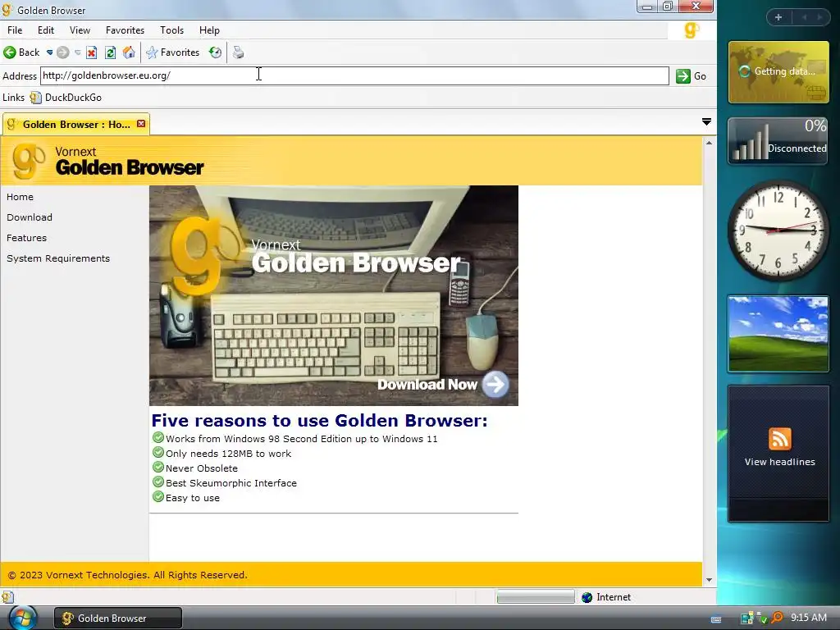Click the green hill slideshow picture gadget
Image resolution: width=840 pixels, height=630 pixels.
tap(778, 334)
